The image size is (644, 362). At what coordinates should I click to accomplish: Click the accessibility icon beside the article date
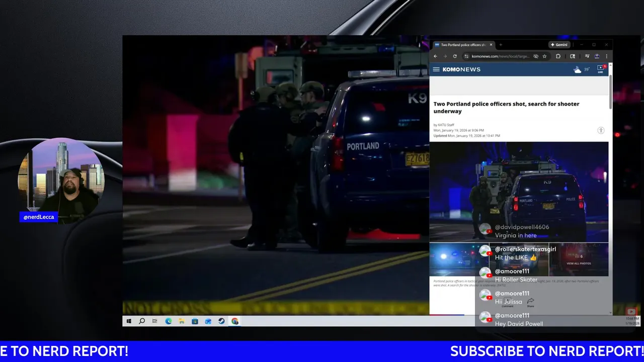pos(601,130)
